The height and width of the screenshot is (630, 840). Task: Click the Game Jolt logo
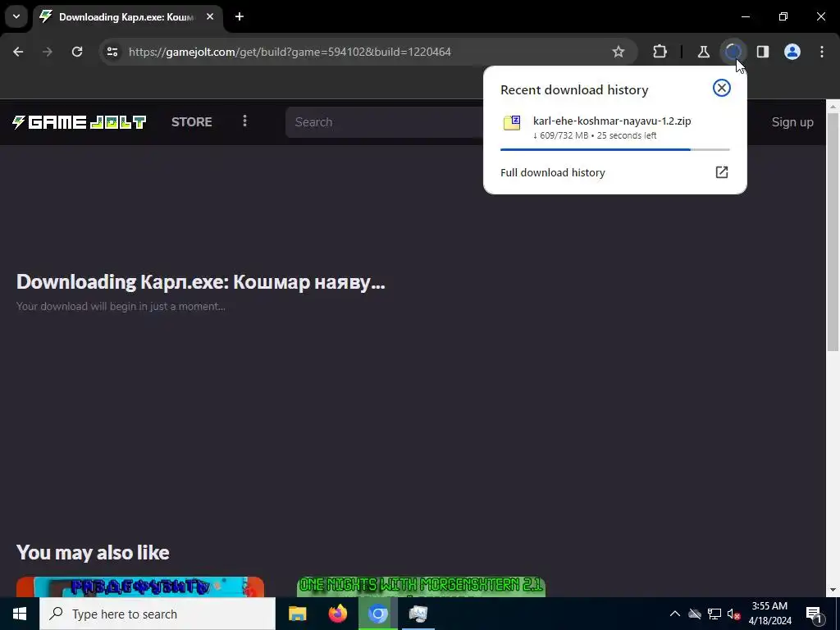80,122
